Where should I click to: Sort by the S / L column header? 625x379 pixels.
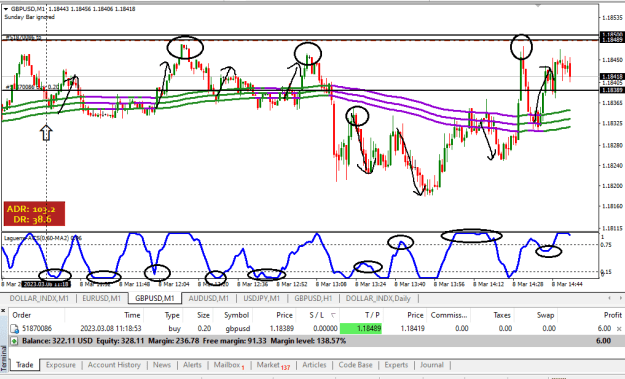point(317,315)
